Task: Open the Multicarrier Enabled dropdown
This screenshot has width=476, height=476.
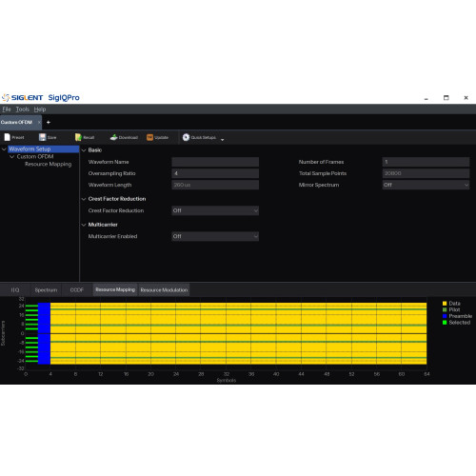Action: pos(215,236)
